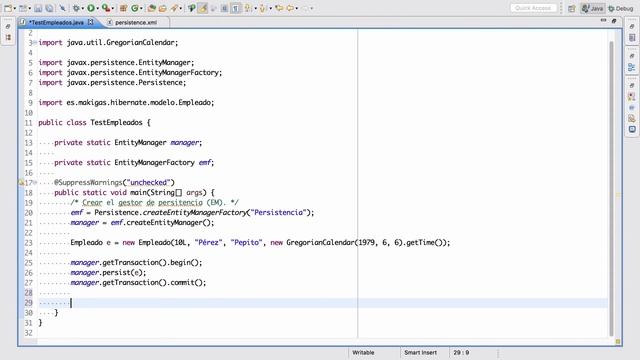The height and width of the screenshot is (360, 640).
Task: Click the Open Perspective icon
Action: [571, 8]
